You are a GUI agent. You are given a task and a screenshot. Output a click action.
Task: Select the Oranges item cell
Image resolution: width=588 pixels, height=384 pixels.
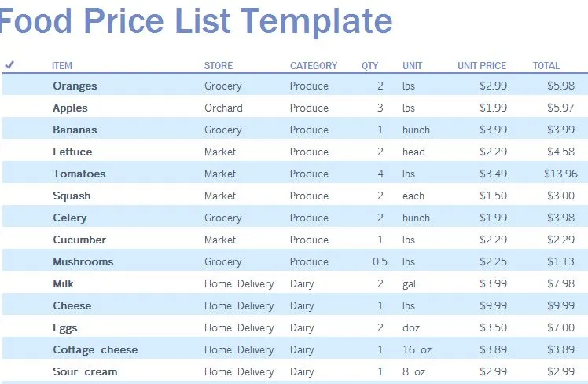pos(75,86)
